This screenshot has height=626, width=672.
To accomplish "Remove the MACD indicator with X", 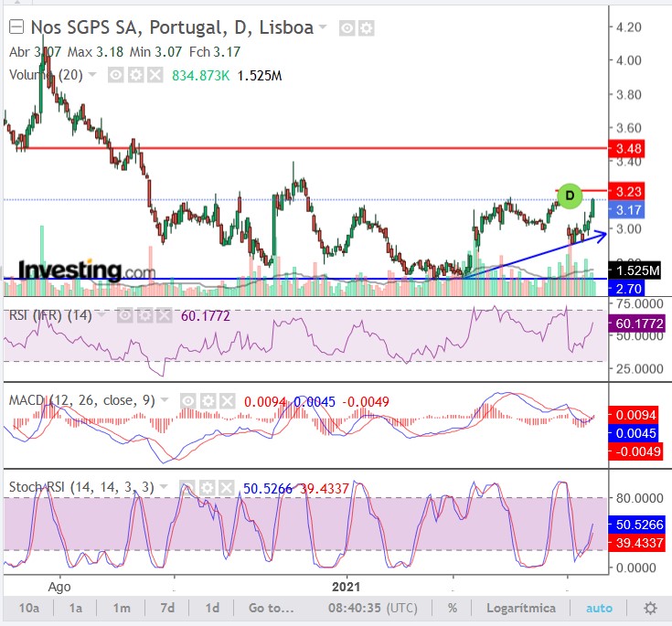I will [x=228, y=401].
